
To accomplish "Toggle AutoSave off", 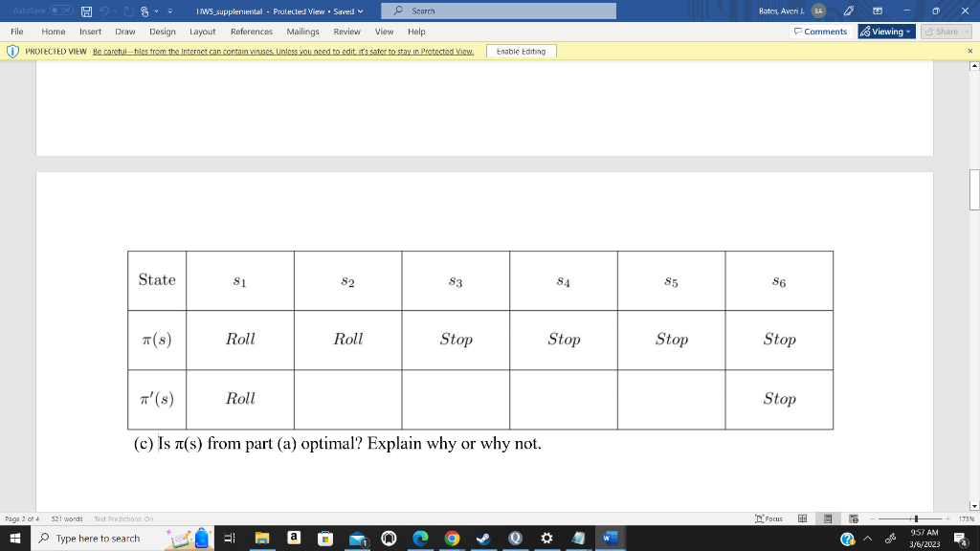I will point(60,10).
